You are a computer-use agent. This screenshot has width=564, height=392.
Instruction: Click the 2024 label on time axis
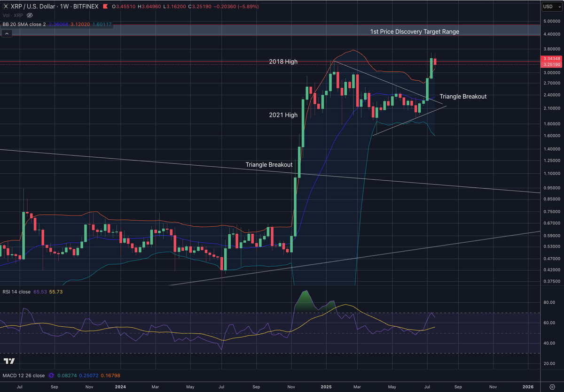point(121,387)
